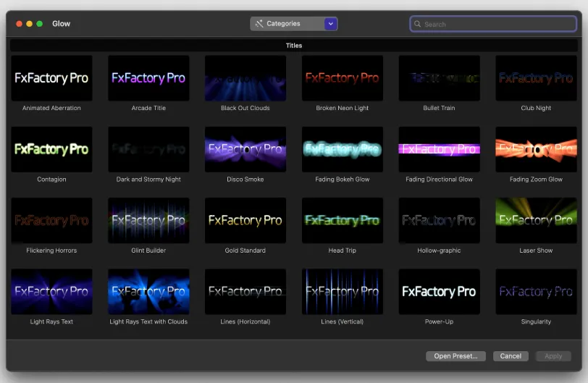Pick the Black Out Clouds preset thumbnail
Viewport: 588px width, 383px height.
[x=245, y=78]
